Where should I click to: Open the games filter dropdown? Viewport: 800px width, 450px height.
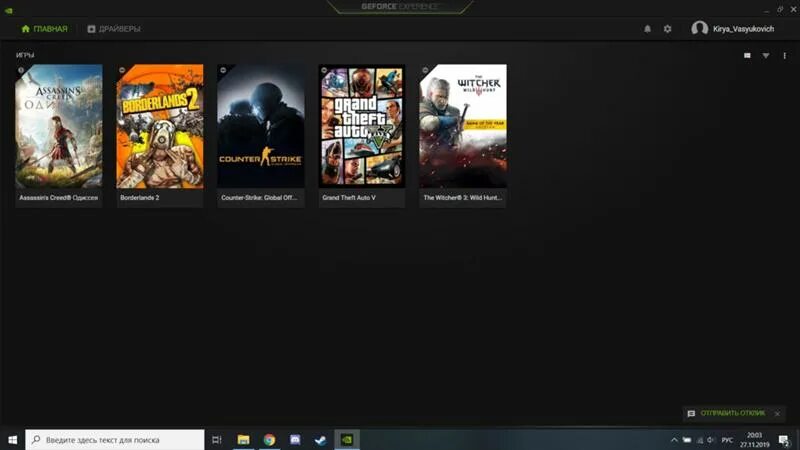click(x=766, y=55)
